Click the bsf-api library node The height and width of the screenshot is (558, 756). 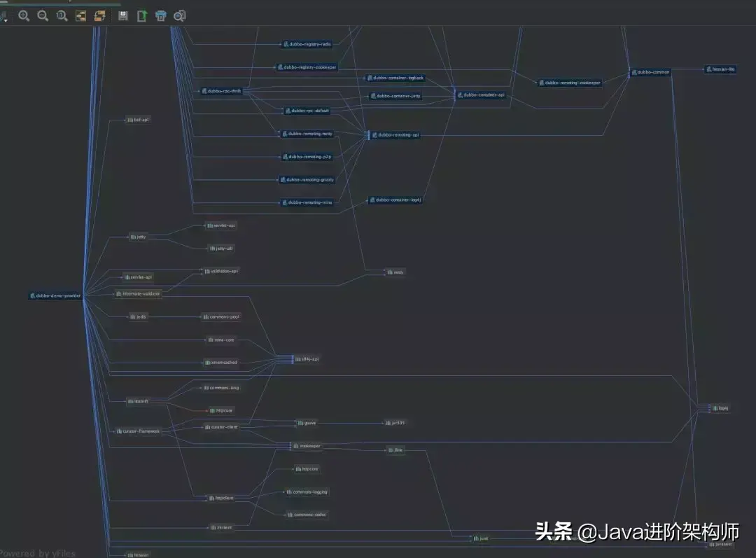[x=138, y=120]
